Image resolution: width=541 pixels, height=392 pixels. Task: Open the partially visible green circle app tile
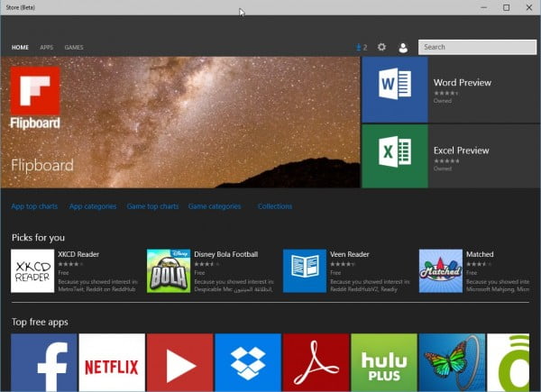[x=508, y=362]
